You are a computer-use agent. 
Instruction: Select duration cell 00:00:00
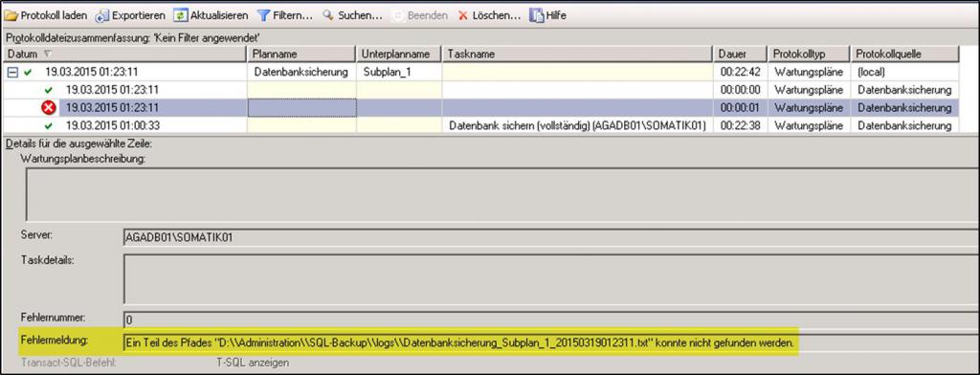tap(741, 90)
